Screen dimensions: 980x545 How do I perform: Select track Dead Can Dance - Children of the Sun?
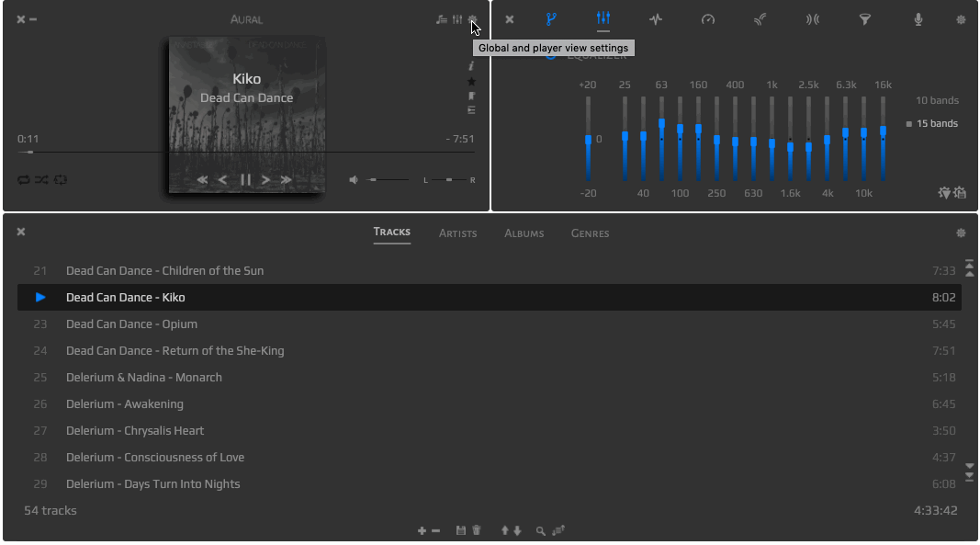coord(490,271)
